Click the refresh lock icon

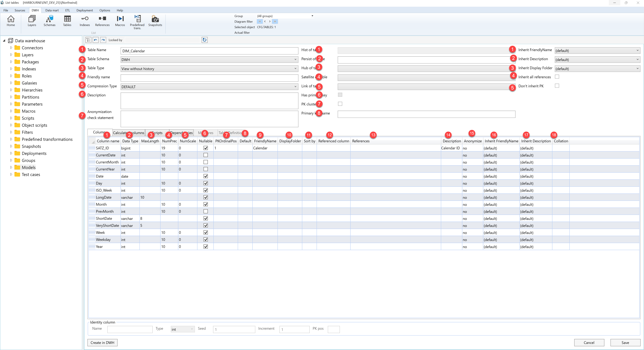(x=204, y=40)
